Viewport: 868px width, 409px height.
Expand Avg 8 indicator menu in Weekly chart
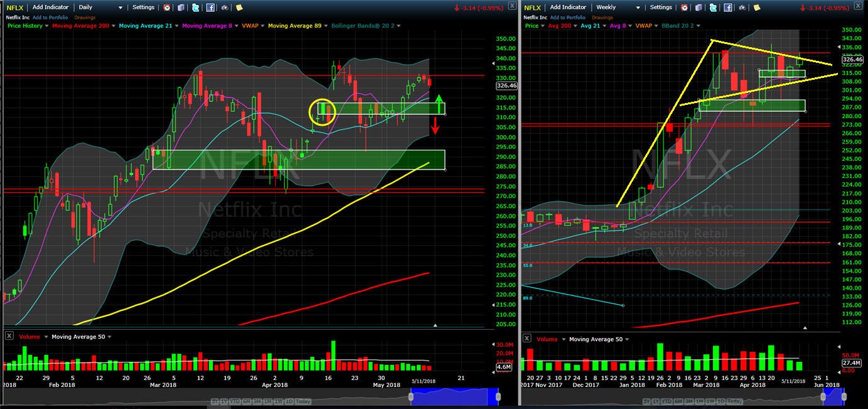tap(630, 26)
